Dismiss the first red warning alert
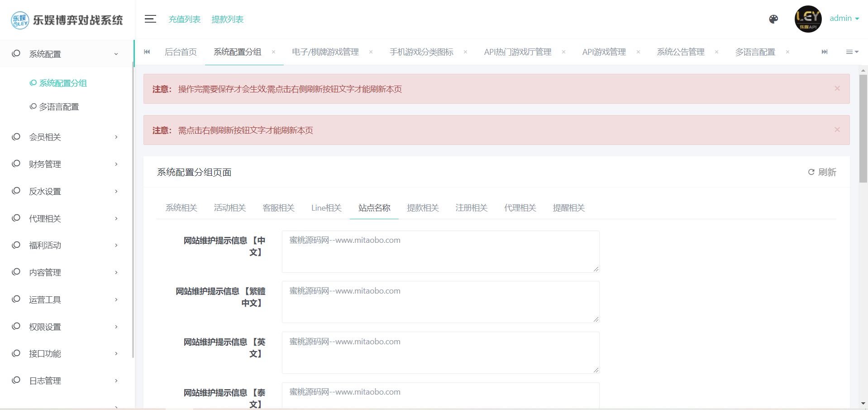The image size is (868, 410). tap(837, 89)
